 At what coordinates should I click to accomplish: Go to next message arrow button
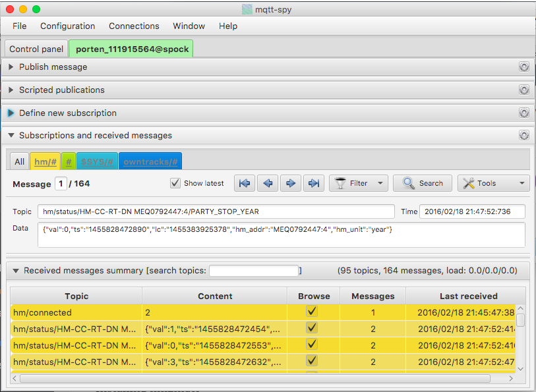pos(291,183)
